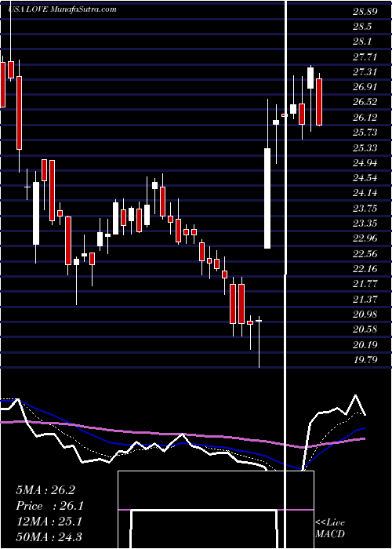Screen dimensions: 392x549
Task: Click the 25.33 price axis label
Action: click(365, 147)
